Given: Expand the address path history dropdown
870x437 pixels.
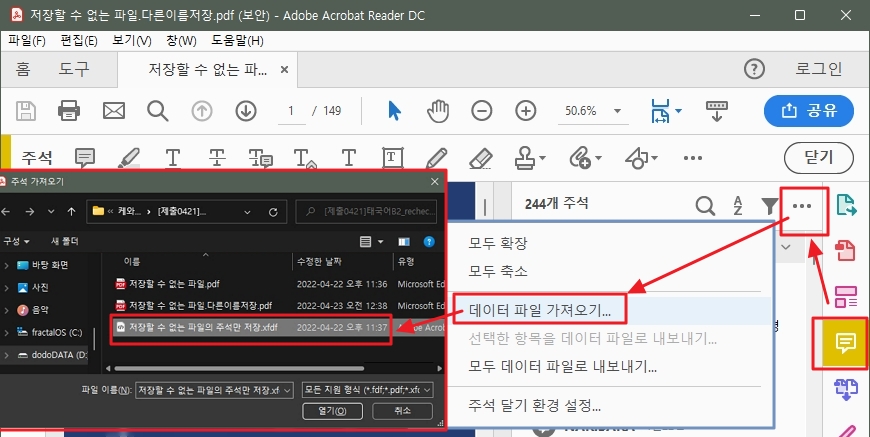Looking at the screenshot, I should (247, 212).
